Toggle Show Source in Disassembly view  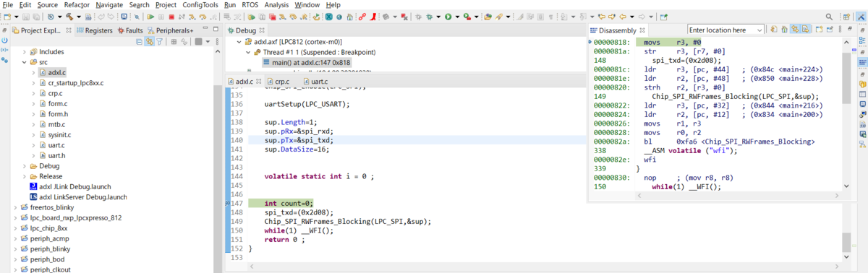click(x=805, y=30)
